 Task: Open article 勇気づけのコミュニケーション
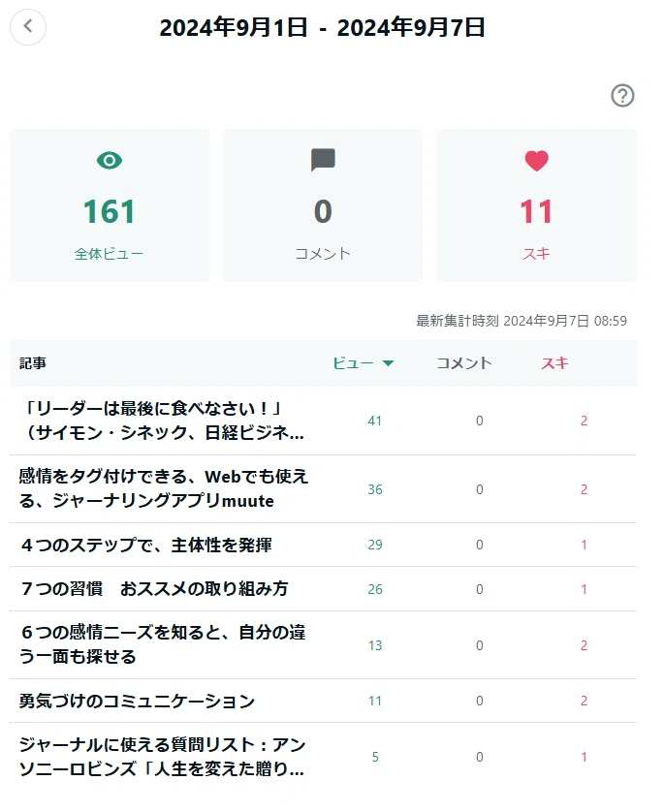click(x=138, y=701)
